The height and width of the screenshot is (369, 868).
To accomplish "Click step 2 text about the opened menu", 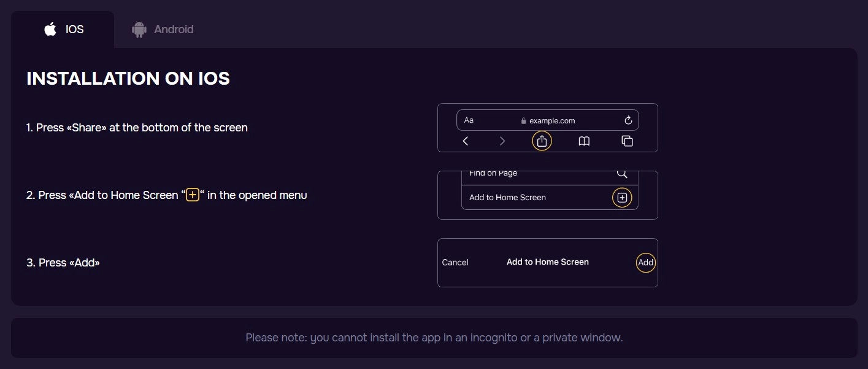I will (167, 195).
